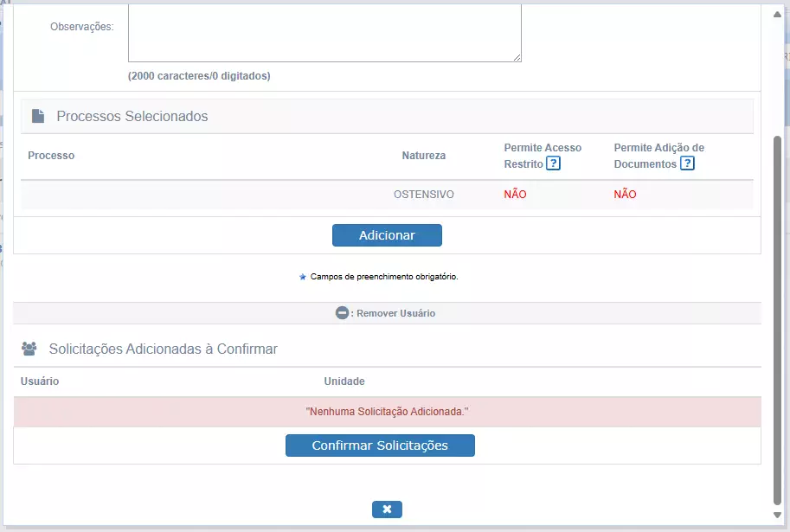
Task: Click the users icon beside Solicitações Adicionadas
Action: click(29, 349)
